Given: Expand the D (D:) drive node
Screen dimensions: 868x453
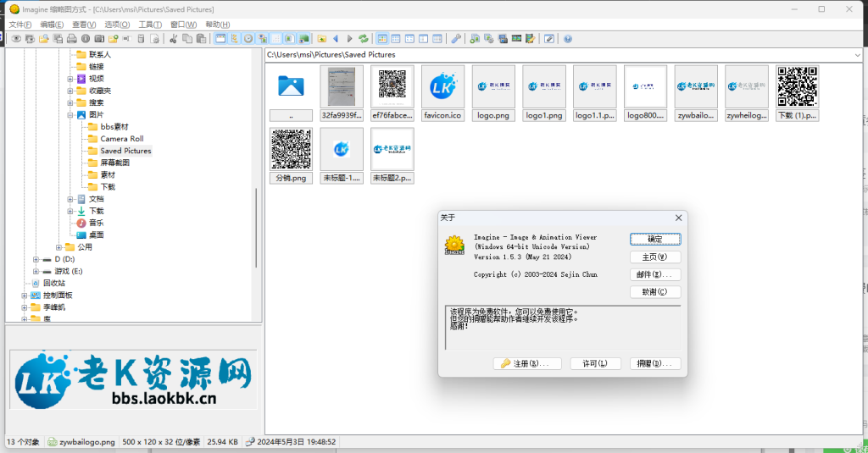Looking at the screenshot, I should (36, 259).
